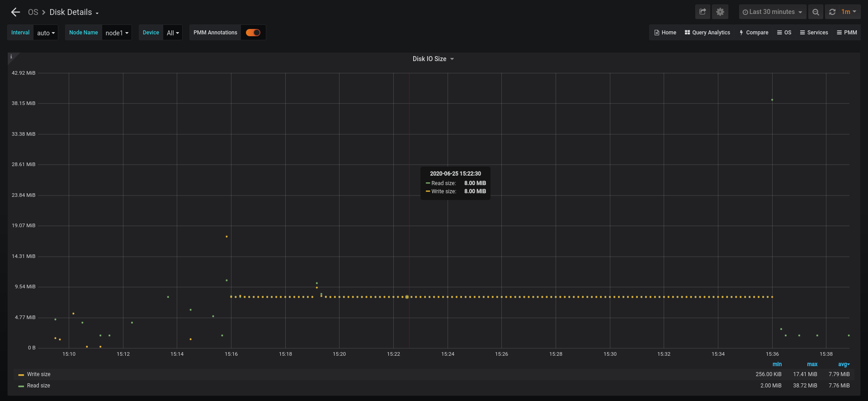This screenshot has height=401, width=868.
Task: Sort legend by avg column header
Action: [x=843, y=364]
